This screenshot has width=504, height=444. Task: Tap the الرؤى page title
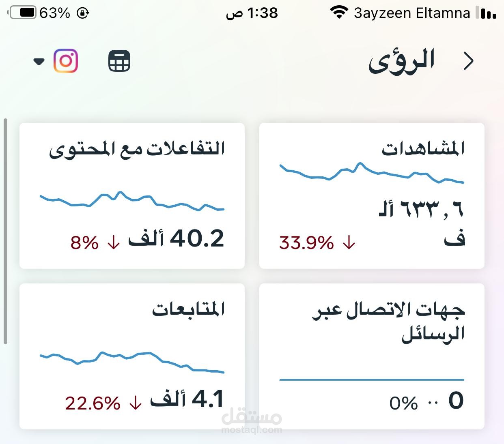401,62
